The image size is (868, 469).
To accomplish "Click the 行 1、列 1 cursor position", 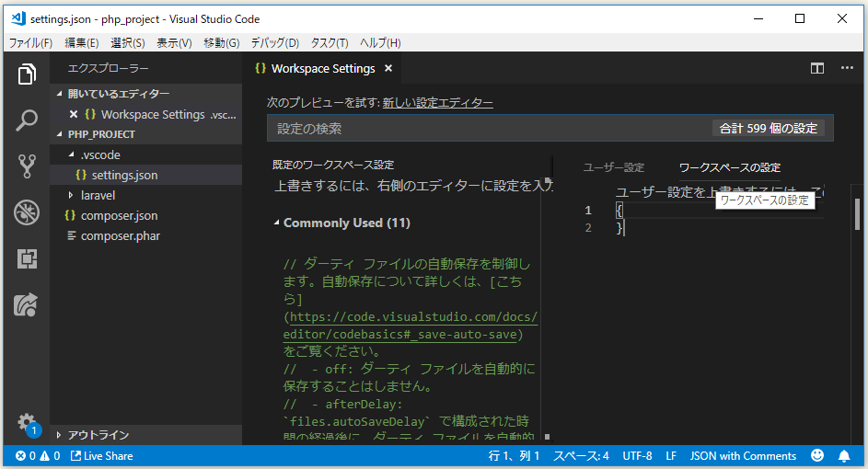I will (x=514, y=456).
